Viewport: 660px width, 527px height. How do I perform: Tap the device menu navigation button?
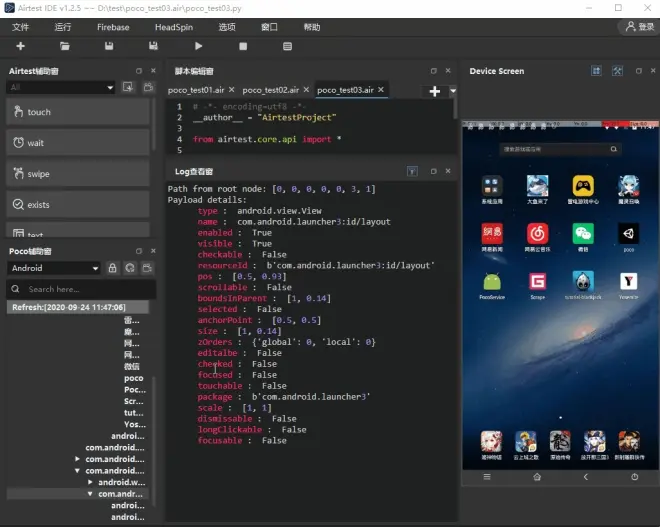pyautogui.click(x=487, y=477)
